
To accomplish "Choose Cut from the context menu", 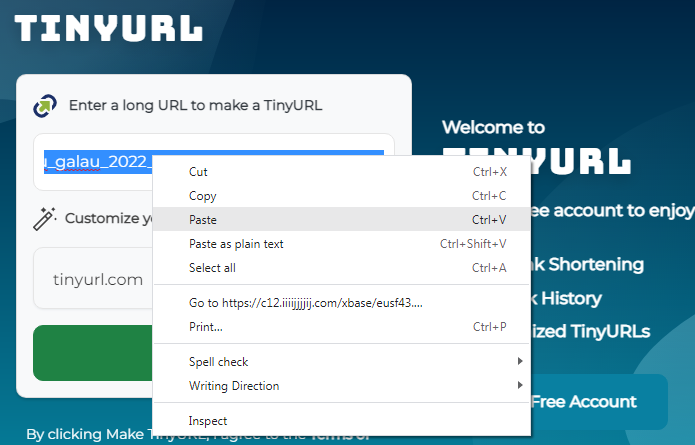I will 342,172.
